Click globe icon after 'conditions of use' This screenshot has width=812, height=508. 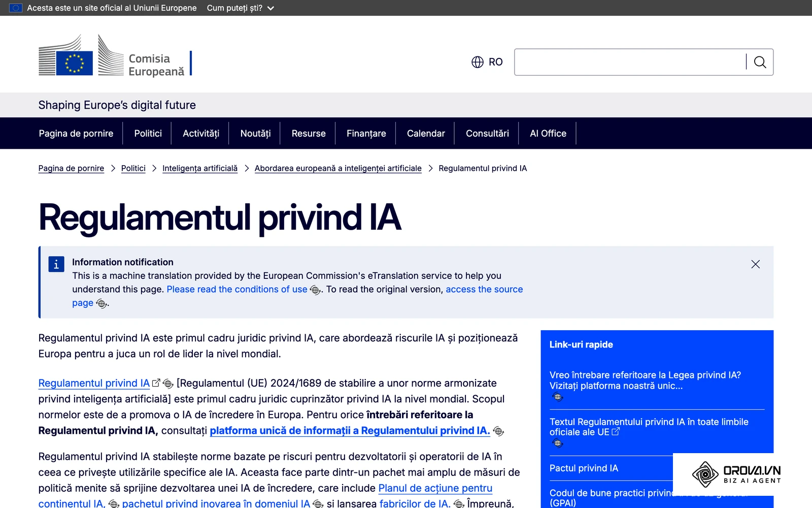(315, 290)
